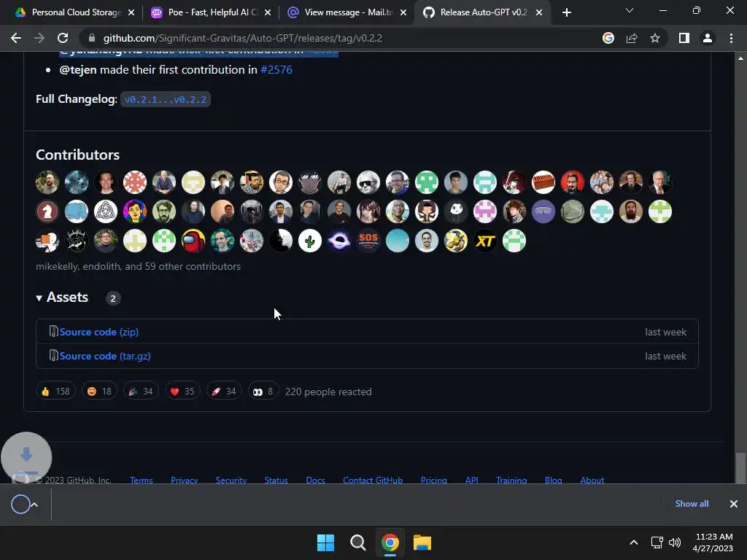This screenshot has width=747, height=560.
Task: Open the black hole avatar contributor
Action: tap(339, 241)
